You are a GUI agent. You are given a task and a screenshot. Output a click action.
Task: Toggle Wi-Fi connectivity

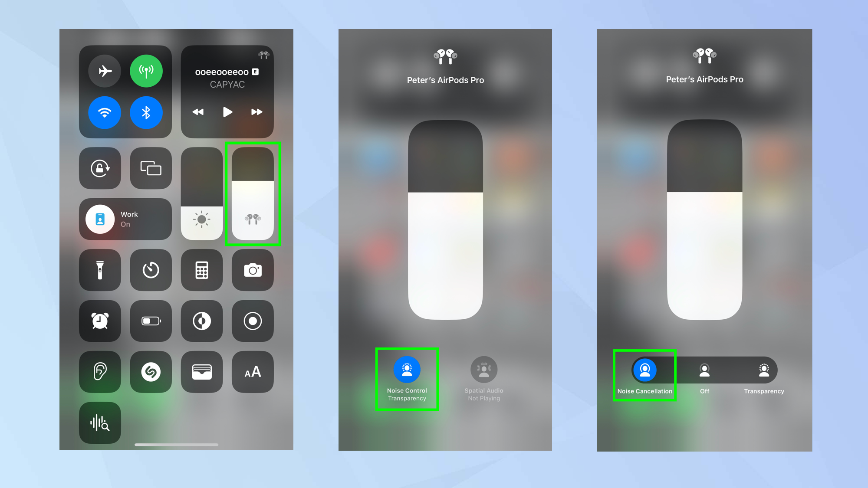(x=105, y=113)
